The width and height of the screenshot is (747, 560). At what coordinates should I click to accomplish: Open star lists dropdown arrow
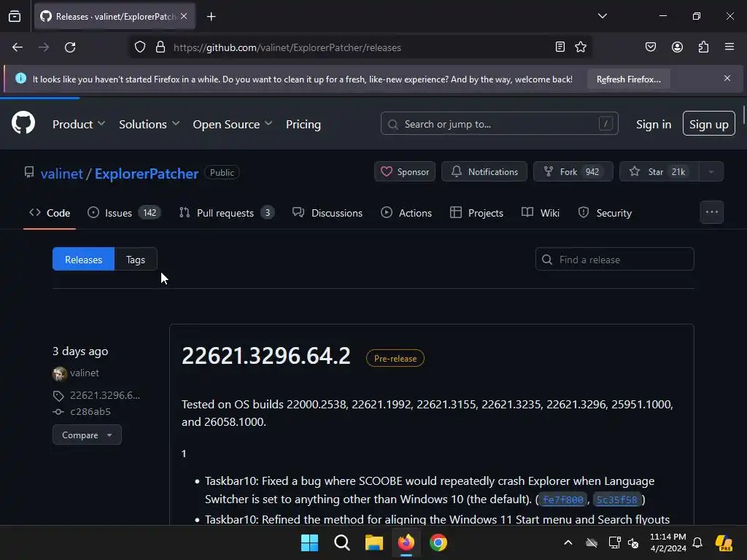711,172
